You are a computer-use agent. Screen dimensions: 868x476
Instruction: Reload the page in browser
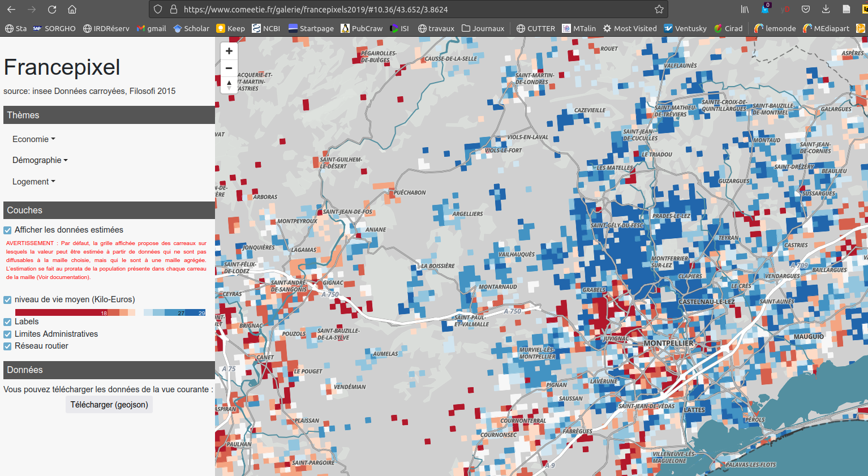(52, 10)
